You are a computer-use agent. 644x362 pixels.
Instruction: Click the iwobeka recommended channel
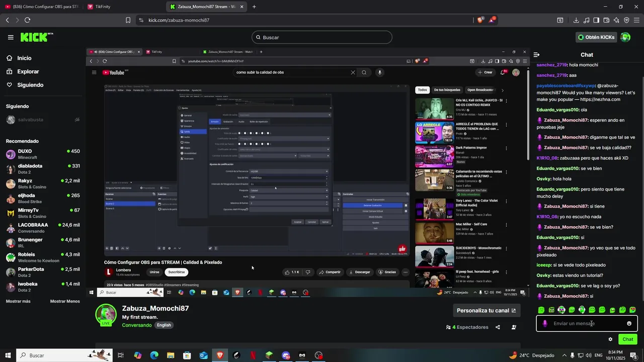43,287
